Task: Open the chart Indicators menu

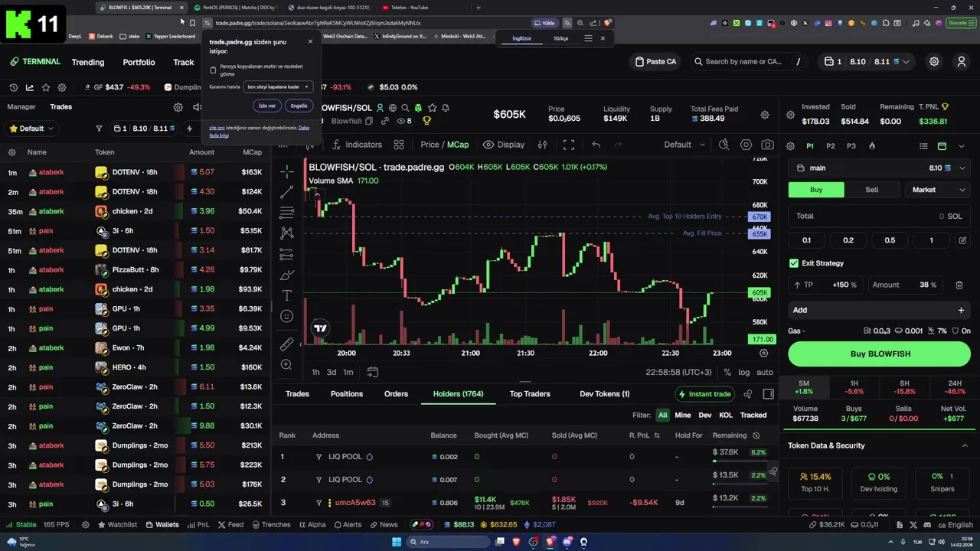Action: pos(356,145)
